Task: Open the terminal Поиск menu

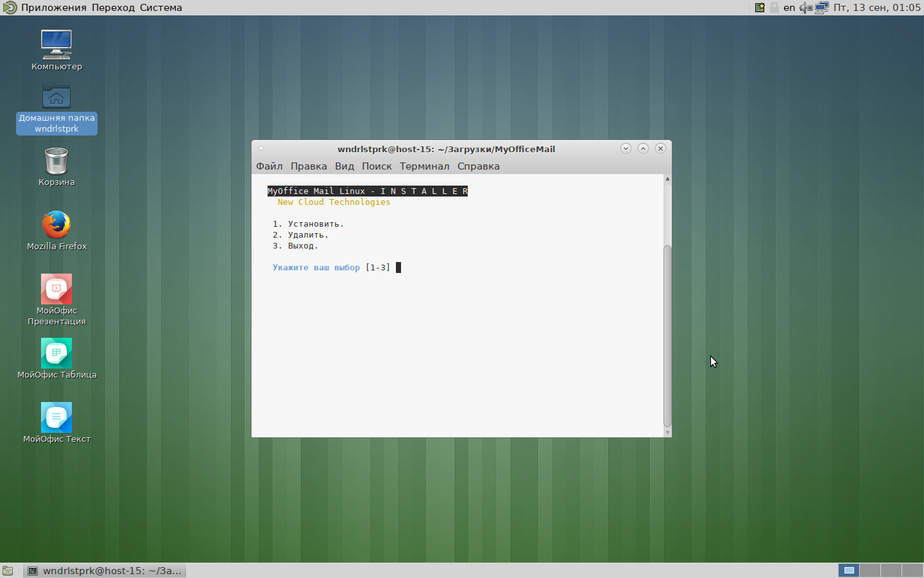Action: pyautogui.click(x=377, y=166)
